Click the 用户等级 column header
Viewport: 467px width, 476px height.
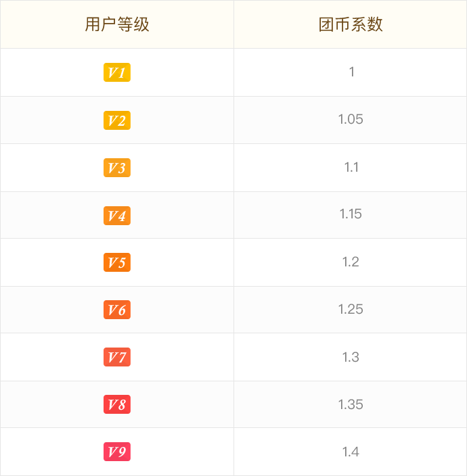[x=117, y=24]
